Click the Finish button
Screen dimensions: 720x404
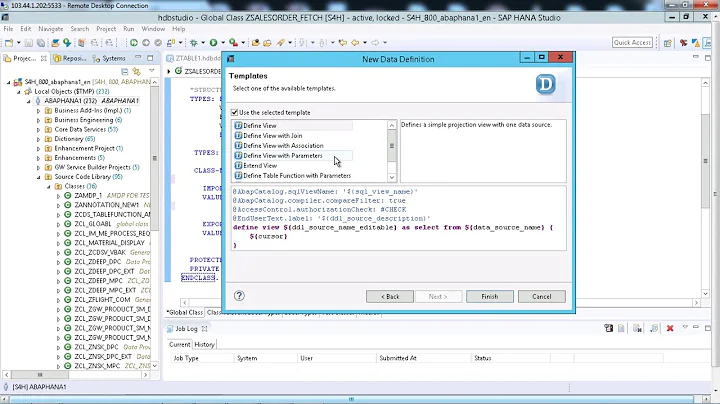pyautogui.click(x=489, y=297)
